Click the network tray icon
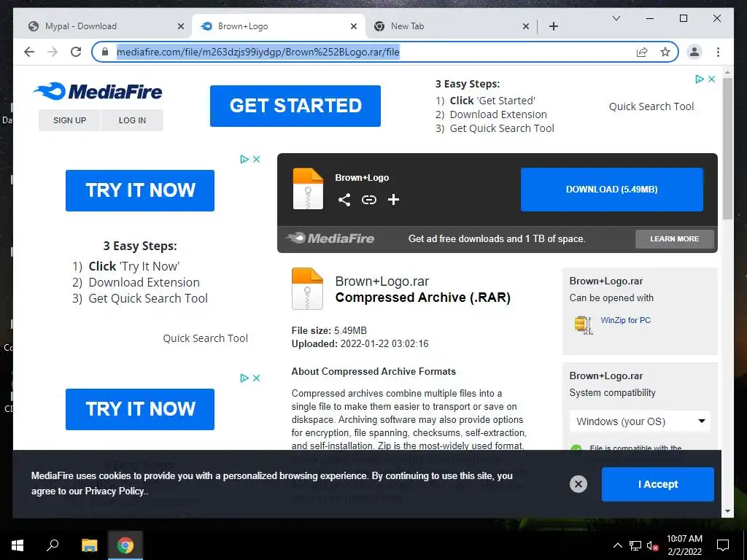747x560 pixels. [x=635, y=545]
